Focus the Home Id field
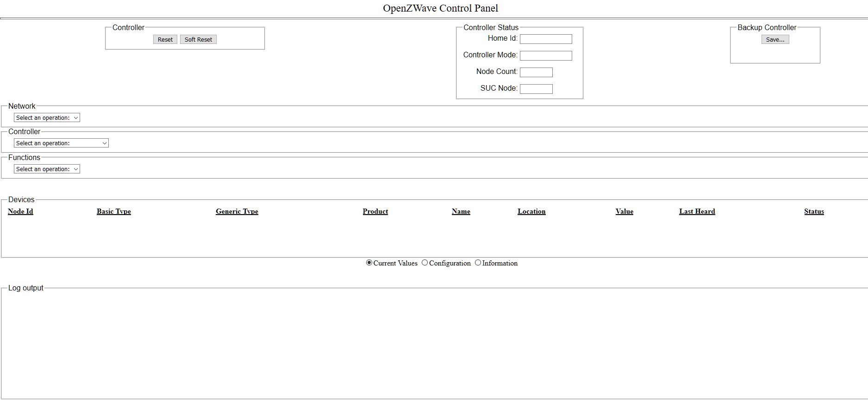Screen dimensions: 868x407 [x=546, y=39]
